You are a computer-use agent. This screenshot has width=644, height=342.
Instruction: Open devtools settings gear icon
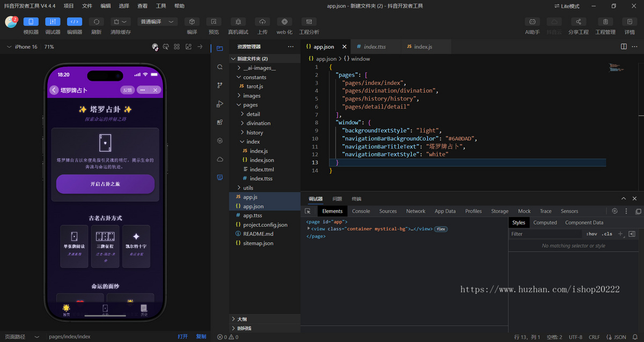coord(614,211)
